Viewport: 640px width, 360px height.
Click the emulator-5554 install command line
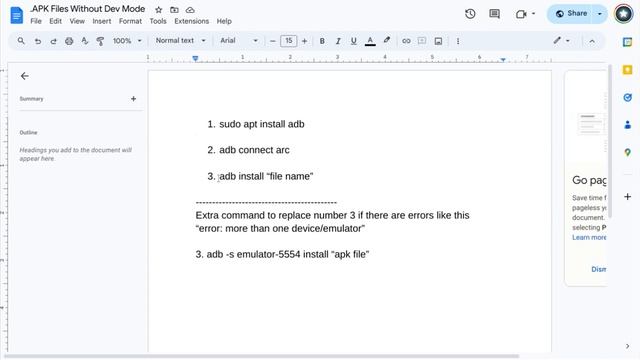pyautogui.click(x=282, y=254)
